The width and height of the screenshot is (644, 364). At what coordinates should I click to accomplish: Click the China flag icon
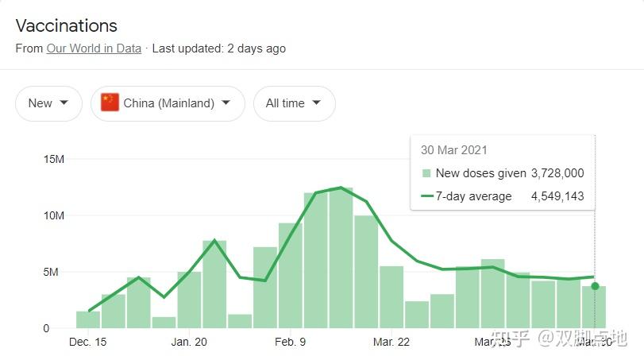click(110, 103)
